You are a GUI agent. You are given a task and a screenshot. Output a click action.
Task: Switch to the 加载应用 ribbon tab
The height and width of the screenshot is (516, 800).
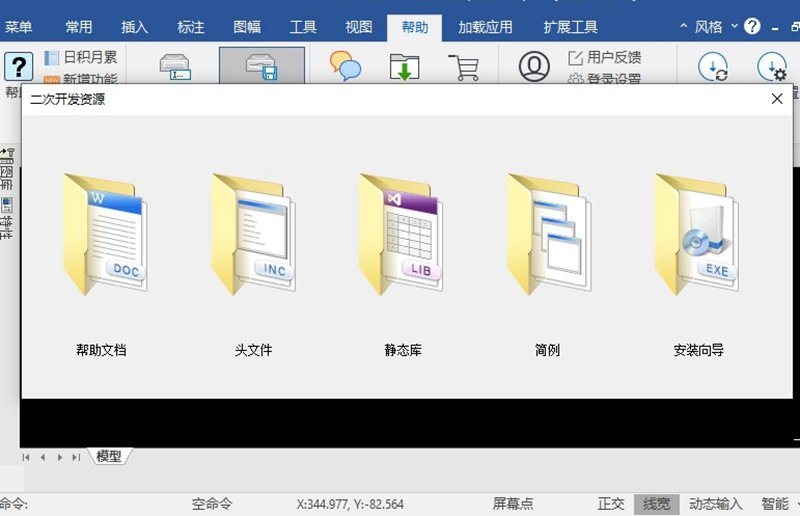tap(485, 27)
